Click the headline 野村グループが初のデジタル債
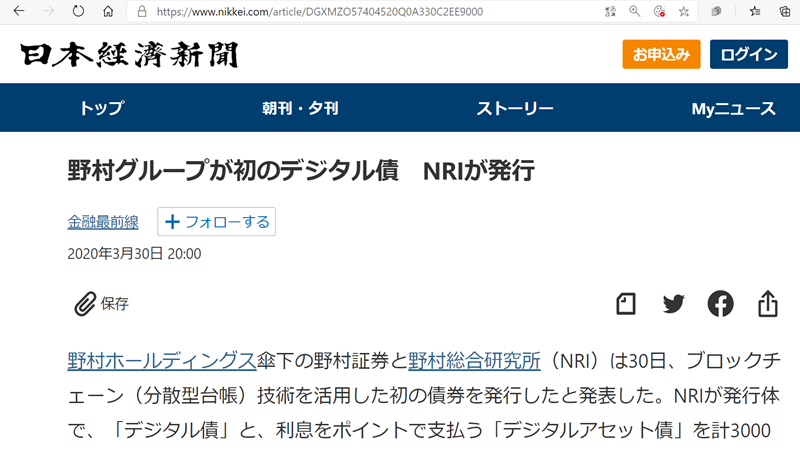 [x=233, y=170]
